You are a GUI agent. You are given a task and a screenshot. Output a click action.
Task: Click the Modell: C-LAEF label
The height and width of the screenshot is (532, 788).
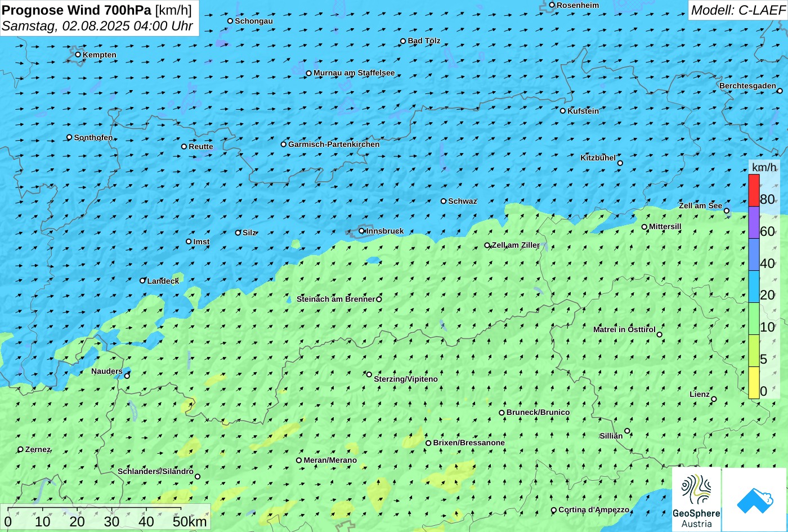click(x=738, y=10)
